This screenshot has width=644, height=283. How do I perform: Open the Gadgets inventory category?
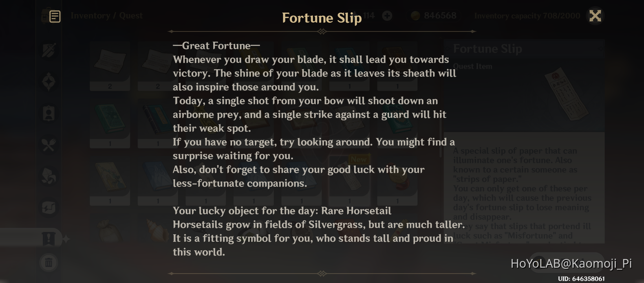pos(49,208)
